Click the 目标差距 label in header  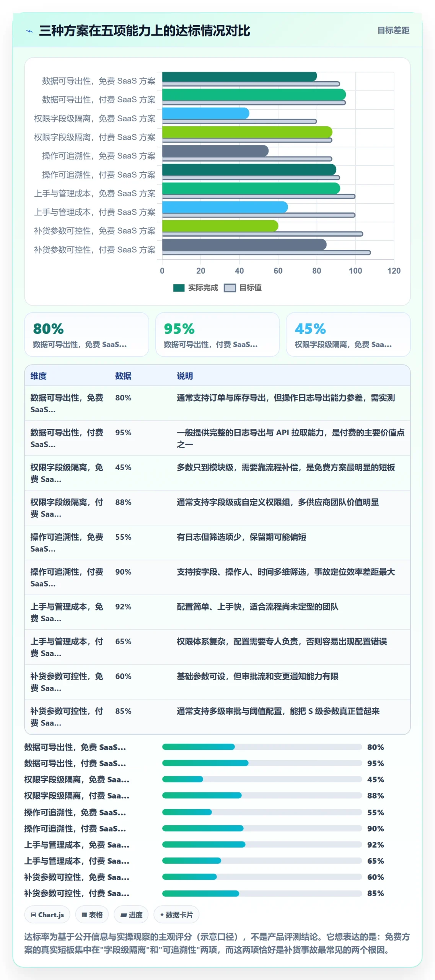pos(393,30)
